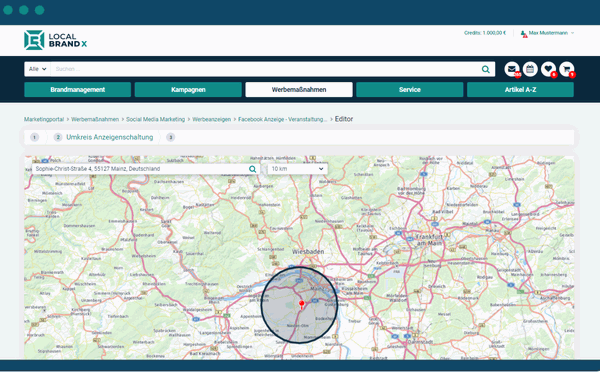
Task: Open the Service menu
Action: pos(409,90)
